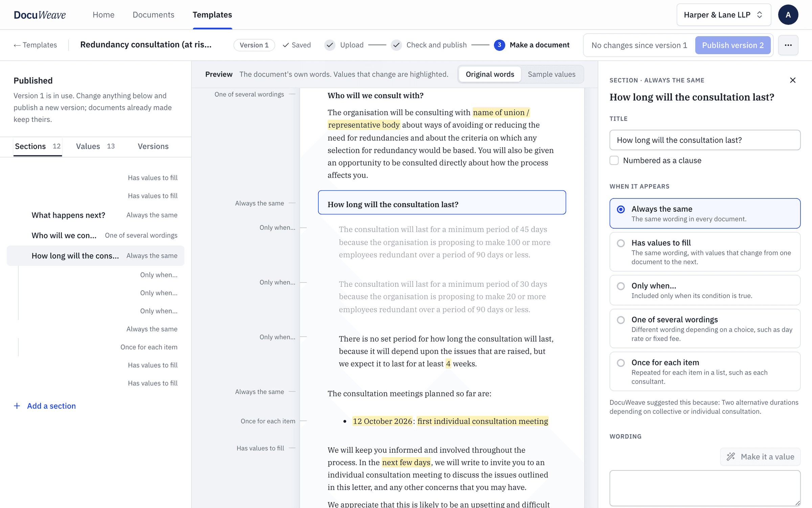812x508 pixels.
Task: Click Publish version 2 button
Action: [733, 45]
